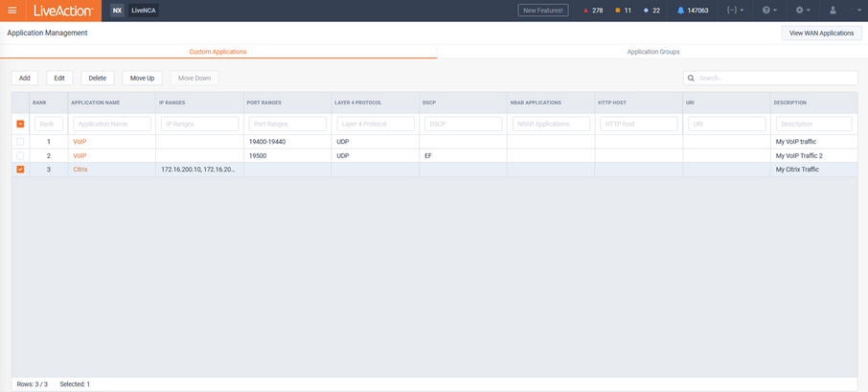868x392 pixels.
Task: Click the Delete button
Action: 98,78
